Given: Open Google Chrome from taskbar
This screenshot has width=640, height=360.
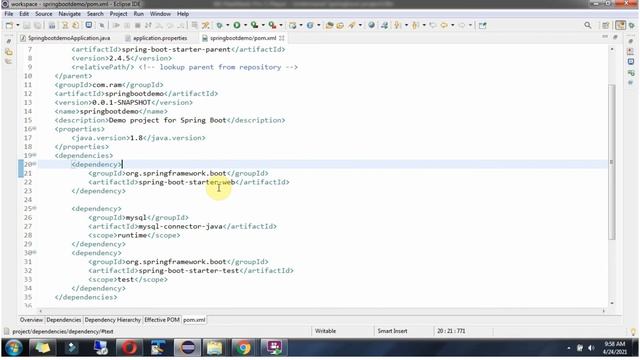Looking at the screenshot, I should click(x=243, y=348).
